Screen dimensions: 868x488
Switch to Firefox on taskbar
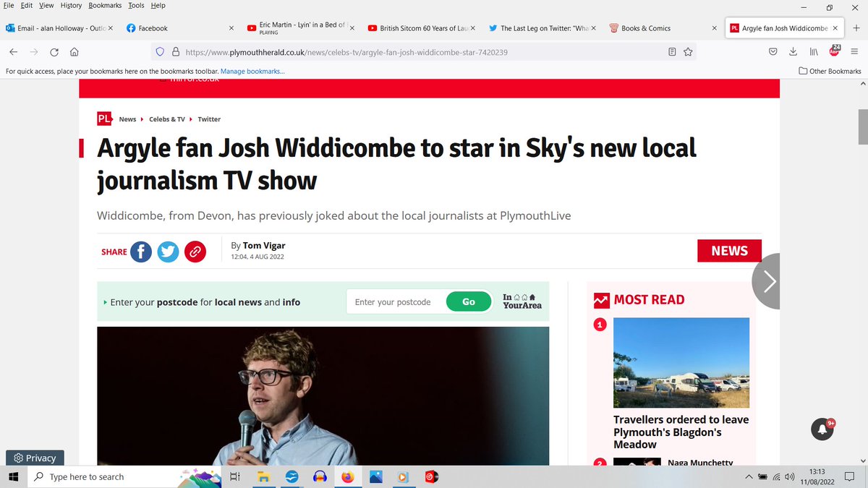click(x=348, y=476)
